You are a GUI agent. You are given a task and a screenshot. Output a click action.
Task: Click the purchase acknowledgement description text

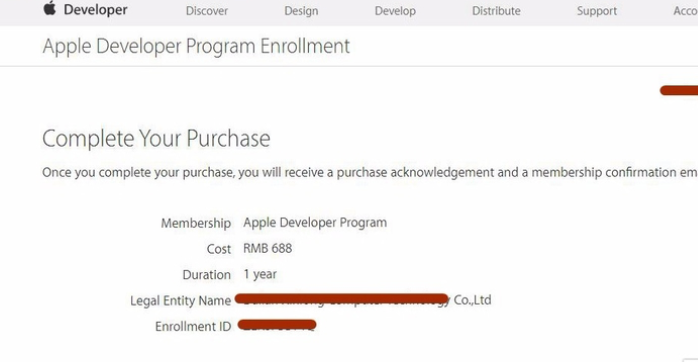[x=370, y=172]
